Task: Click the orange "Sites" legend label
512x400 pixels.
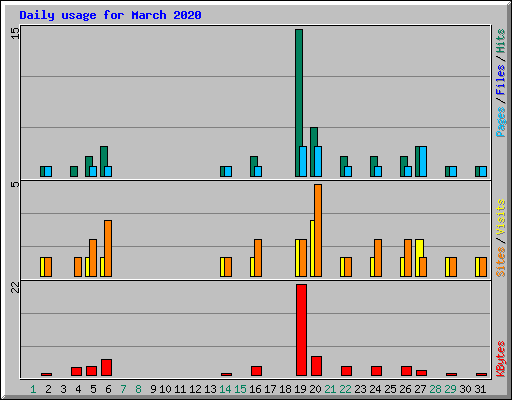Action: pos(500,262)
